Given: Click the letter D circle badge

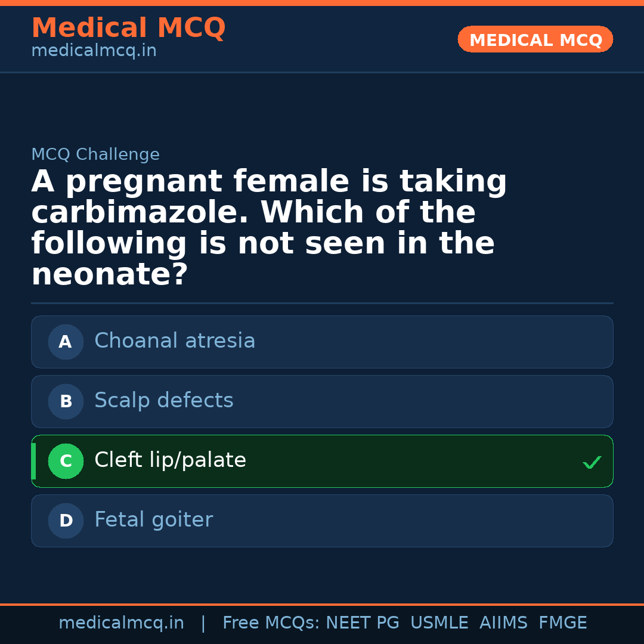Looking at the screenshot, I should coord(66,521).
